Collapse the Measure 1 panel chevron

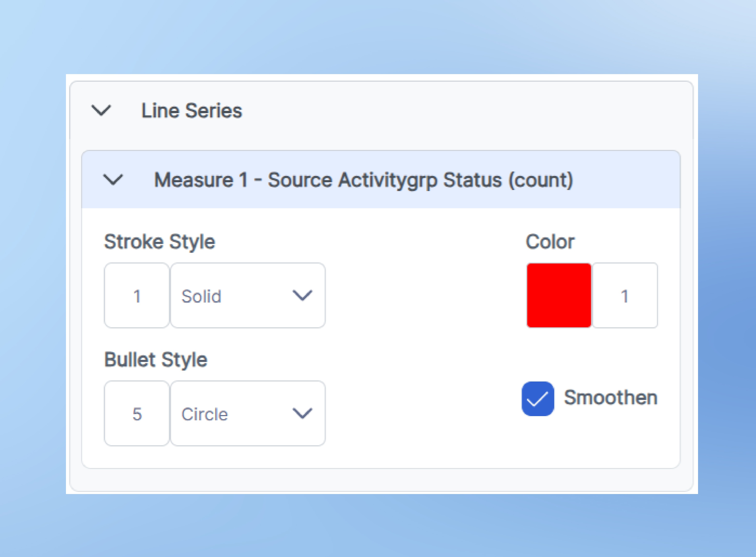tap(113, 179)
